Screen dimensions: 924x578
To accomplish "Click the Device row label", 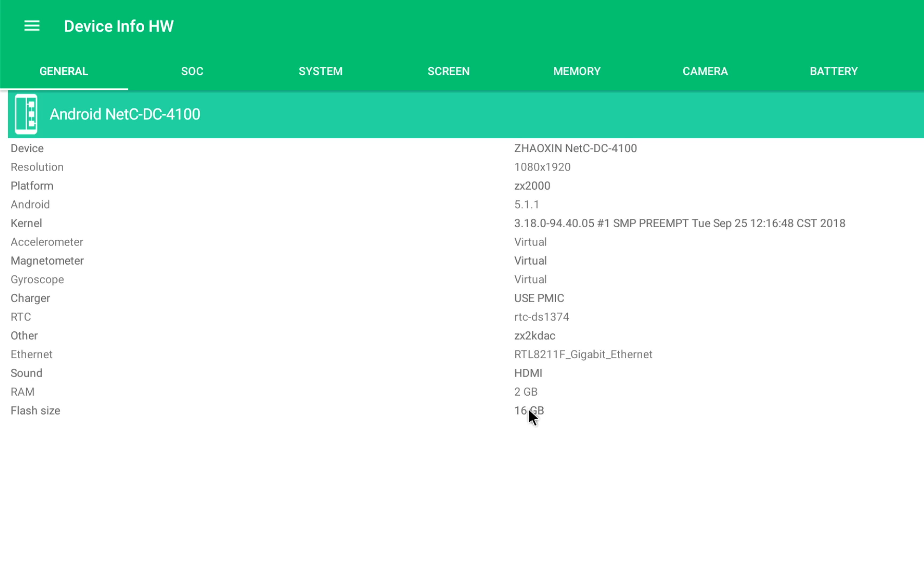I will pos(27,148).
